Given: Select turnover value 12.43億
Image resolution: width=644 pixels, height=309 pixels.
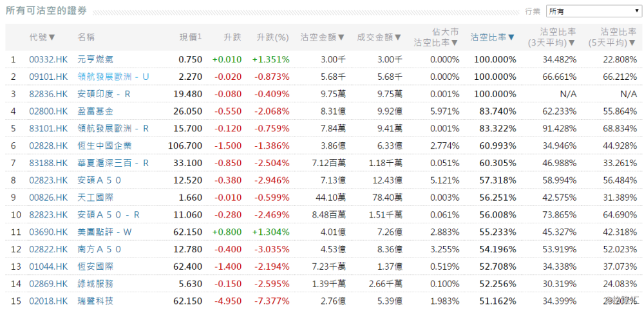Looking at the screenshot, I should coord(386,180).
